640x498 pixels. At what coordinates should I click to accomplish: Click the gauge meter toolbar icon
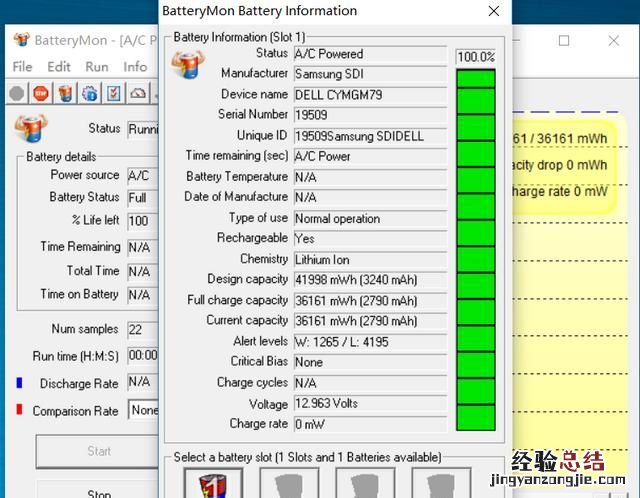coord(138,93)
